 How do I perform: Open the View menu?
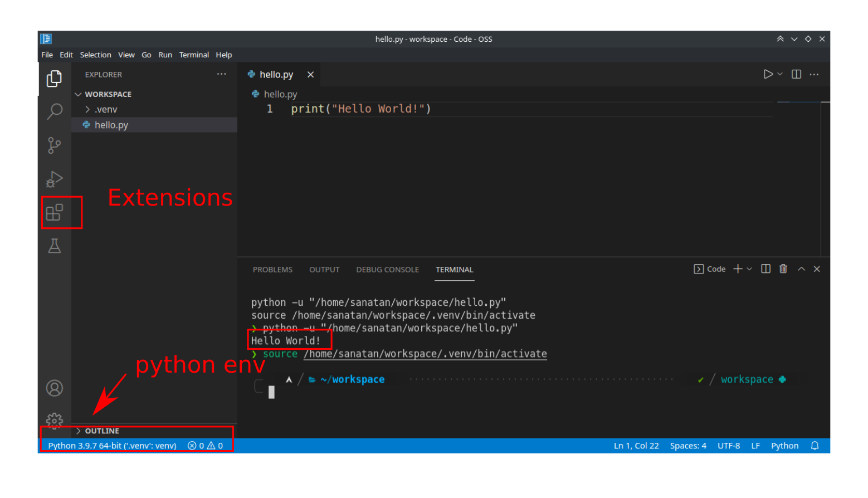pyautogui.click(x=126, y=55)
